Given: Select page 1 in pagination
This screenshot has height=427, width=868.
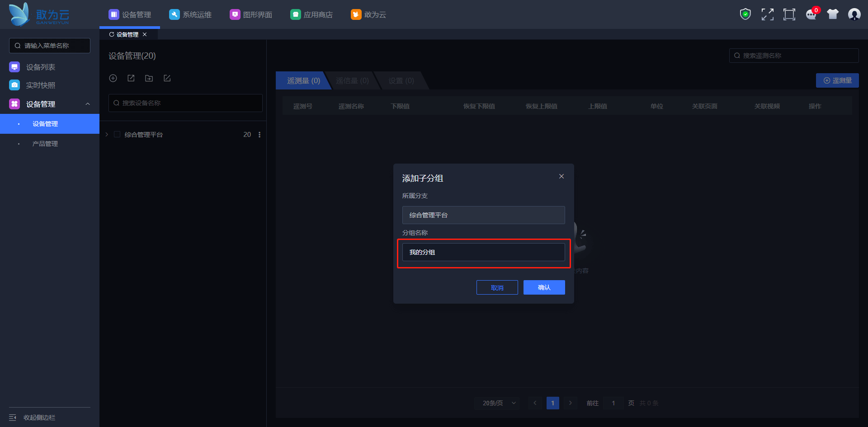Looking at the screenshot, I should 553,403.
